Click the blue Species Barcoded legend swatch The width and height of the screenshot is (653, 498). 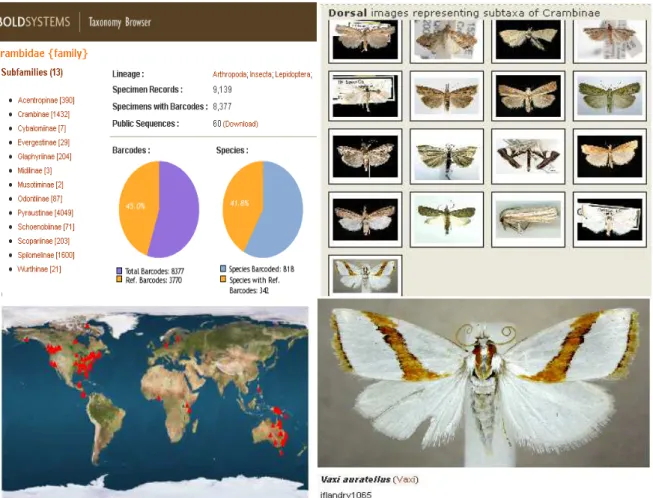point(223,269)
